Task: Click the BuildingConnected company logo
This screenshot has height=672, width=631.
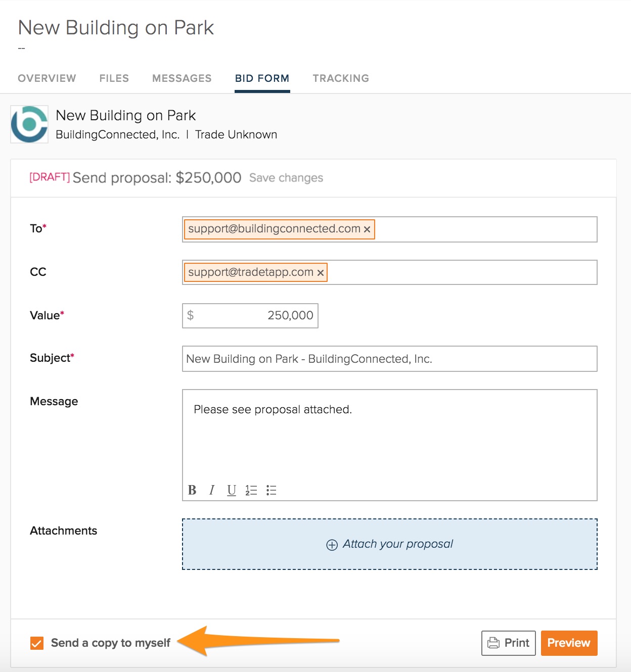Action: [29, 124]
